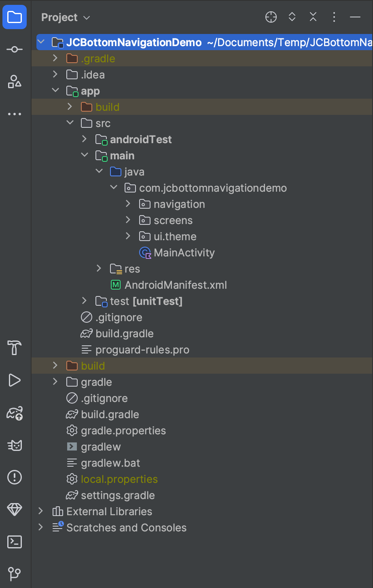Expand all nodes with the expand icon
373x588 pixels.
[292, 17]
